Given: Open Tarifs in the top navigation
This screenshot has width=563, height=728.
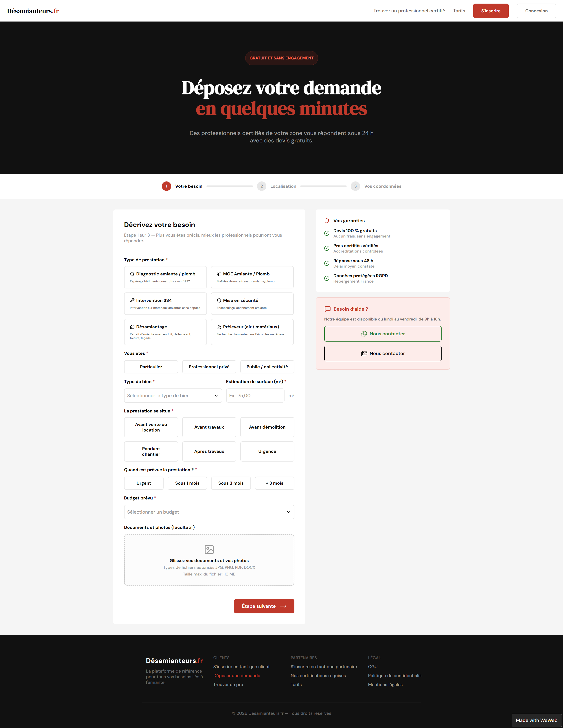Looking at the screenshot, I should (459, 11).
